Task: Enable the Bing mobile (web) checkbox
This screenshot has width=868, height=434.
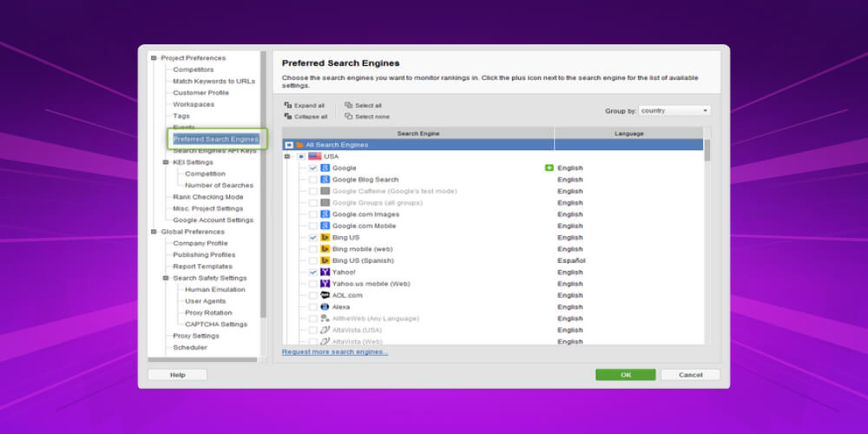Action: pyautogui.click(x=313, y=249)
